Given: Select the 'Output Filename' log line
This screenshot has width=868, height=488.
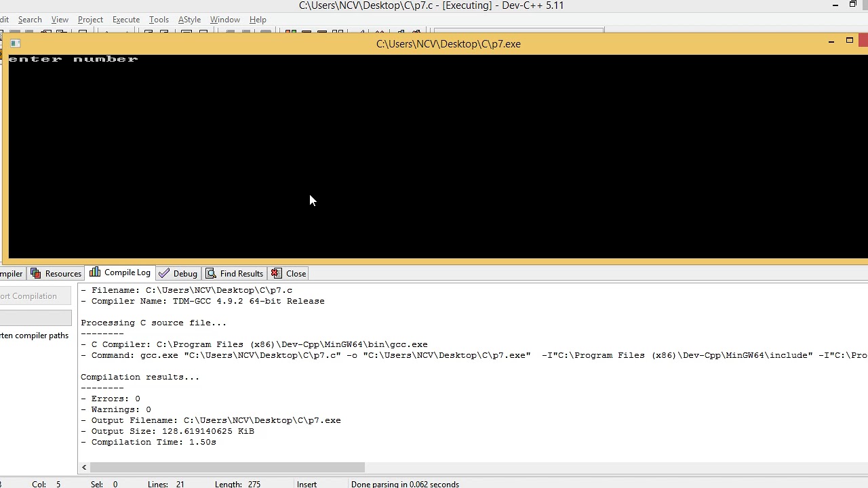Looking at the screenshot, I should point(211,420).
